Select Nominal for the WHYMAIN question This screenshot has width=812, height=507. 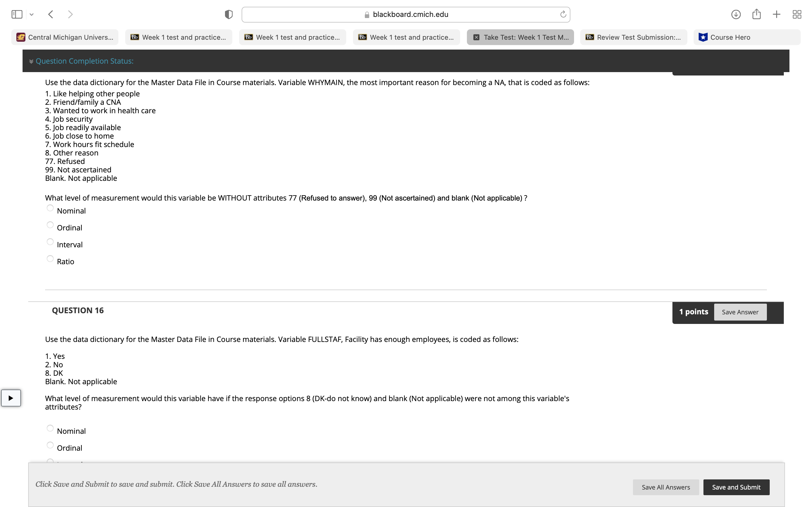[x=50, y=208]
